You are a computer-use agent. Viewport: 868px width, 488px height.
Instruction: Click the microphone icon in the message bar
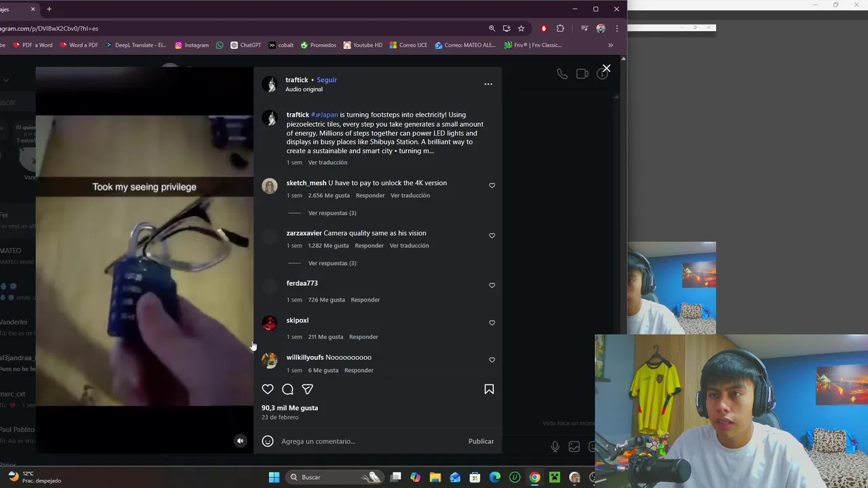[555, 446]
